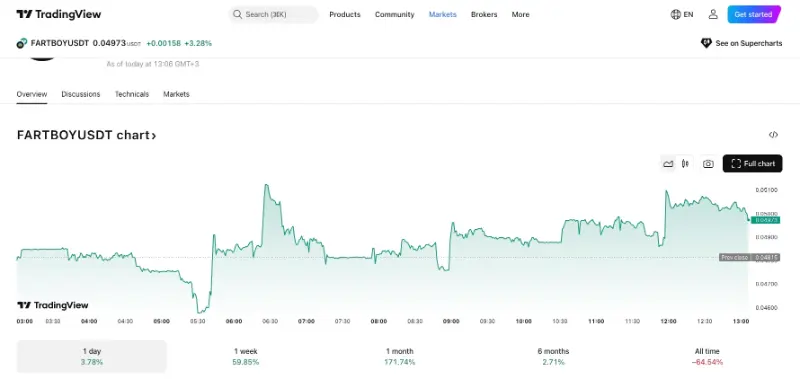Click the Prev close price label
This screenshot has width=800, height=379.
tap(749, 258)
